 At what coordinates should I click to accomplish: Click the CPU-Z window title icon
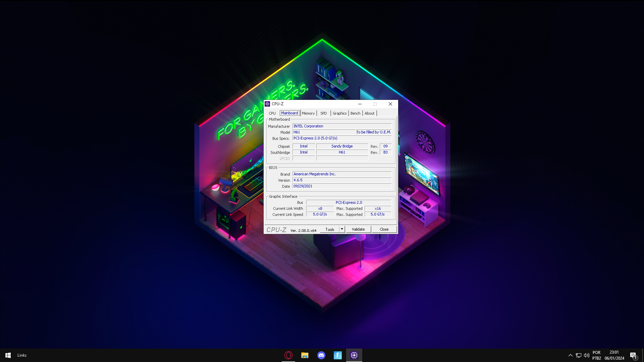pyautogui.click(x=267, y=104)
